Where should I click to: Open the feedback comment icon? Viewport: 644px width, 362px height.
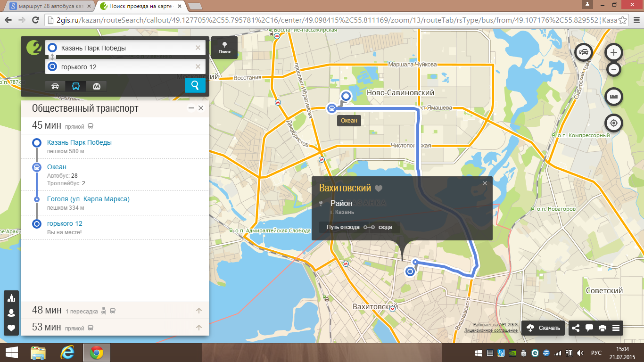coord(589,328)
